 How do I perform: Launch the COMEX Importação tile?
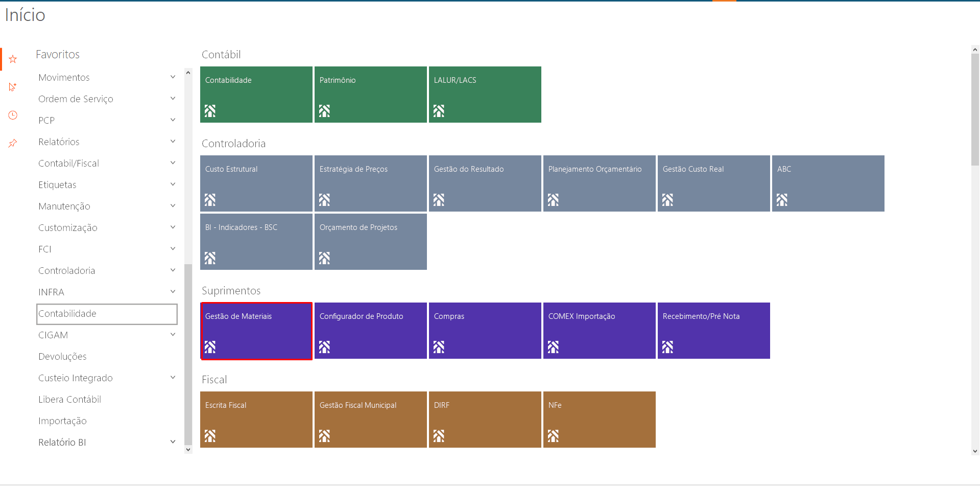(599, 331)
